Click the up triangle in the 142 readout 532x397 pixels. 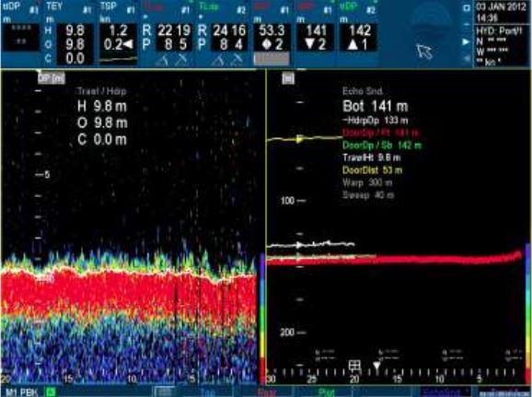coord(353,45)
